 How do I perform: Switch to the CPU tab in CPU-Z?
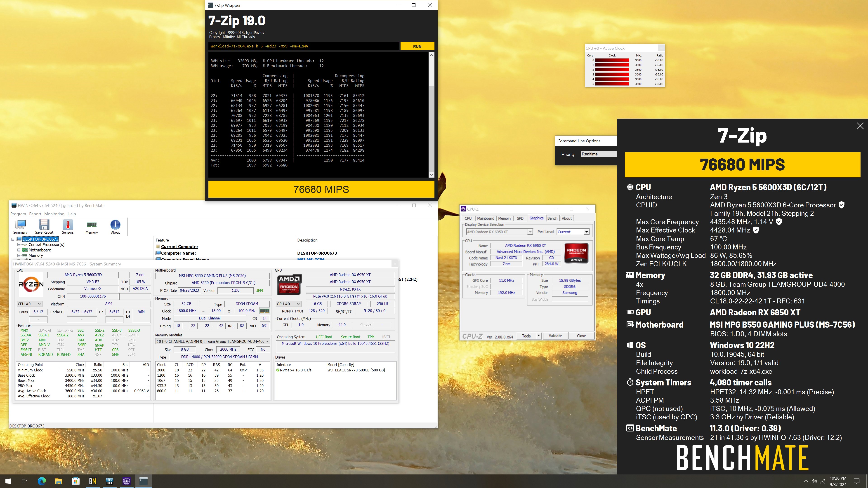468,218
